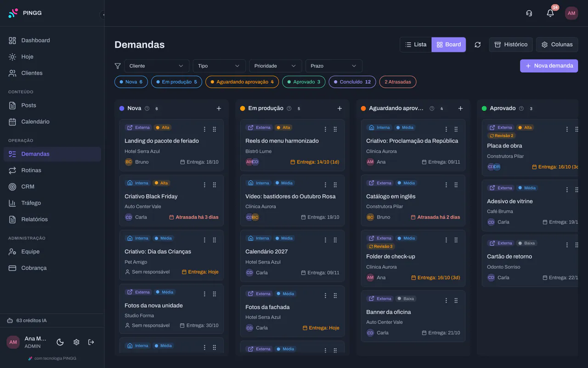This screenshot has width=588, height=368.
Task: Open the Prioridade filter dropdown
Action: (x=276, y=66)
